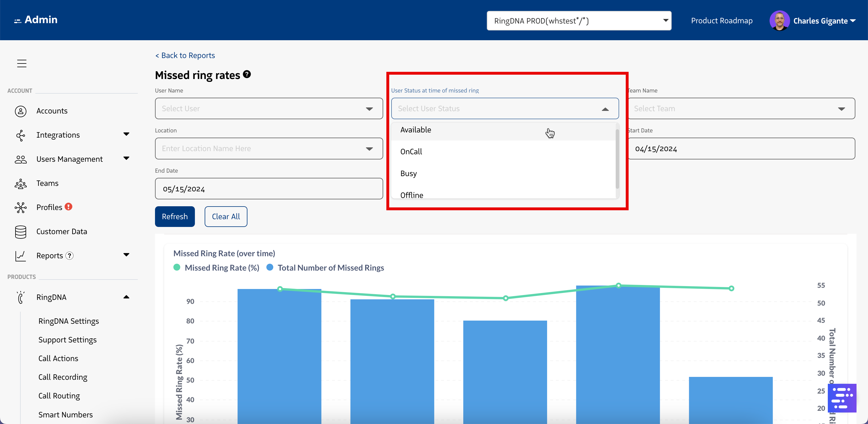Click the Customer Data database icon
The width and height of the screenshot is (868, 424).
tap(21, 232)
